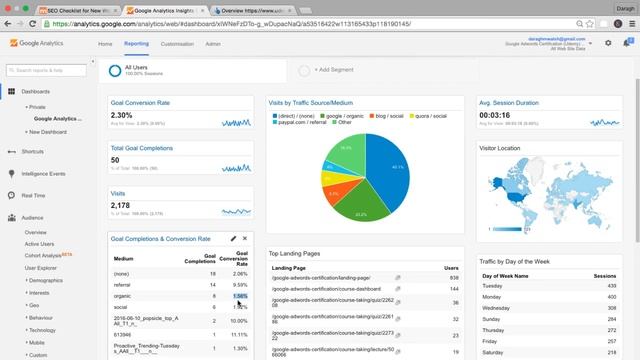The width and height of the screenshot is (640, 360).
Task: Open the notifications bell icon
Action: (627, 43)
